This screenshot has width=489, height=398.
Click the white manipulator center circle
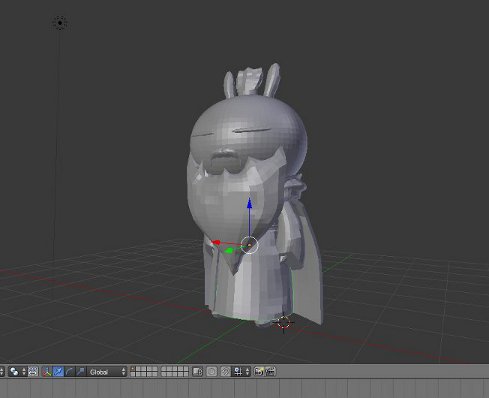249,245
